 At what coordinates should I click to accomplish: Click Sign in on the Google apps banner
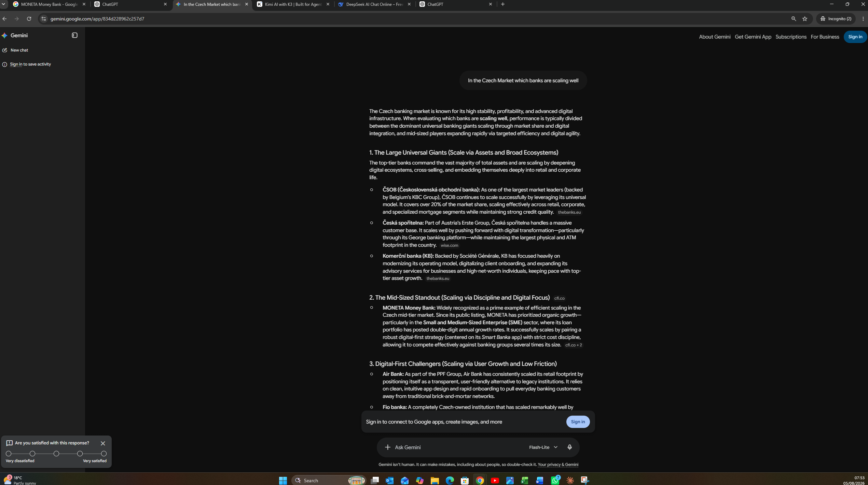(578, 422)
